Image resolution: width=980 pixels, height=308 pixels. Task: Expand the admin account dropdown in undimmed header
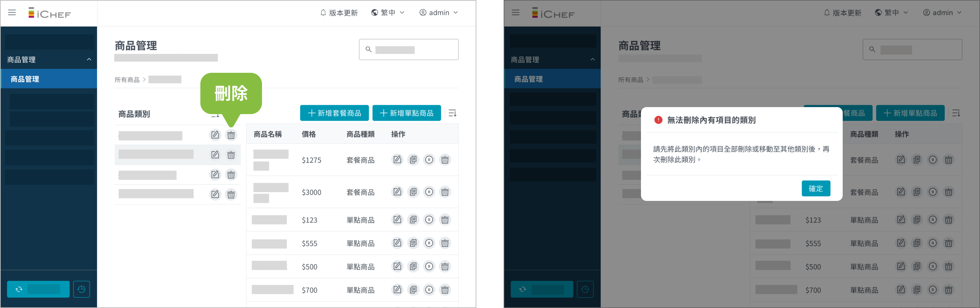click(x=439, y=13)
